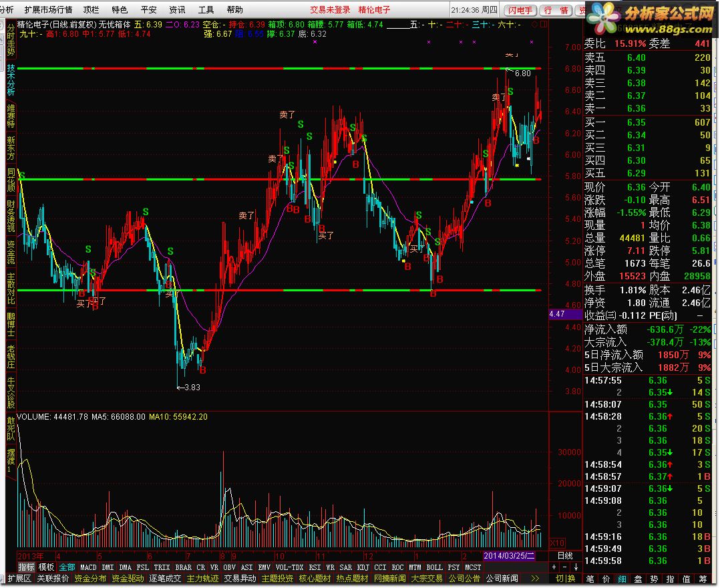Viewport: 720px width, 588px height.
Task: Switch to the MACD indicator
Action: [88, 567]
